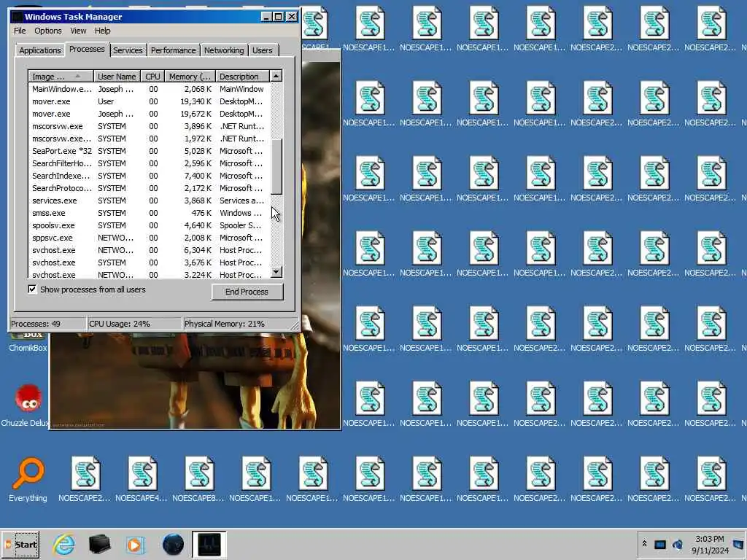Image resolution: width=747 pixels, height=560 pixels.
Task: Select the SearchIndexe... process row
Action: click(x=149, y=176)
